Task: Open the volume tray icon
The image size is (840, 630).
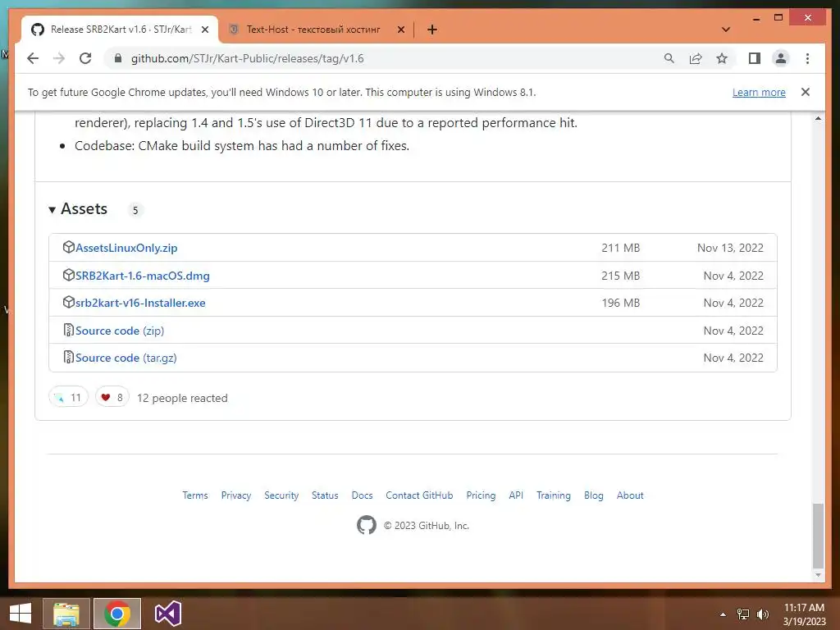Action: pos(763,614)
